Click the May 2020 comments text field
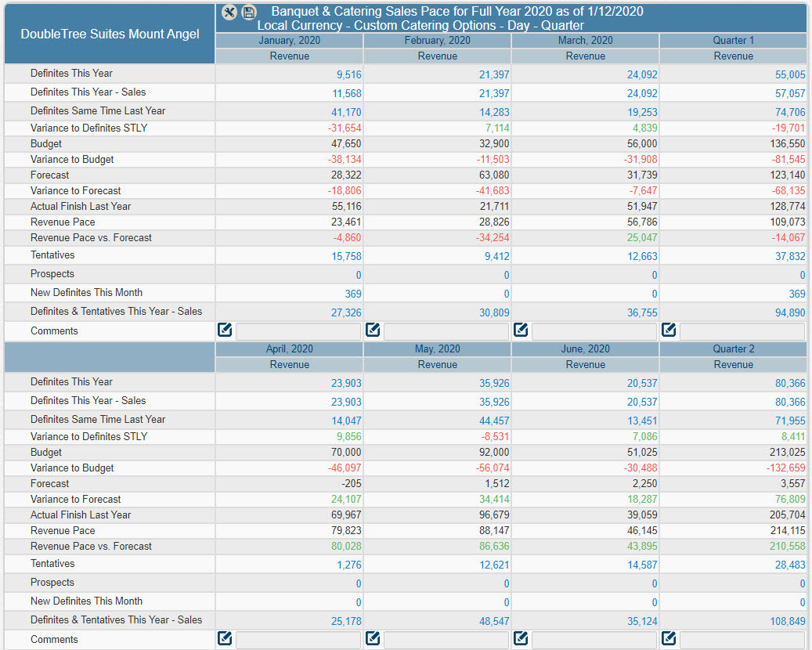 pyautogui.click(x=446, y=639)
